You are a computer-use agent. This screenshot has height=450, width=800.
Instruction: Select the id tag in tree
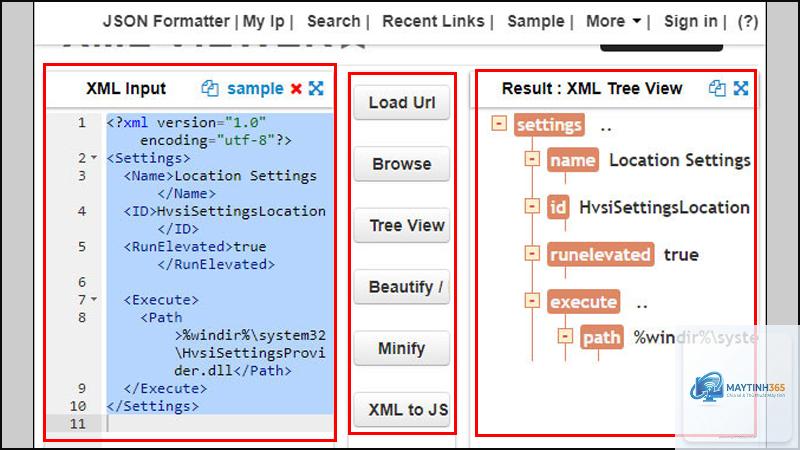click(558, 208)
